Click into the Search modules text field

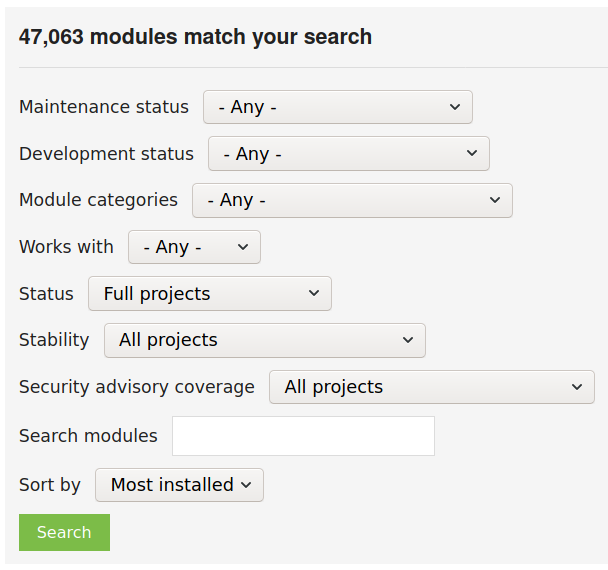(x=303, y=436)
